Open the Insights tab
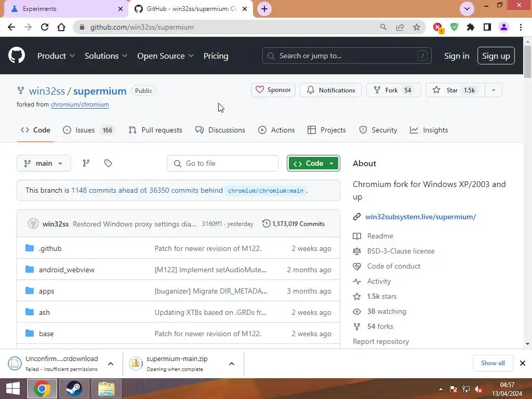This screenshot has width=532, height=399. coord(429,130)
